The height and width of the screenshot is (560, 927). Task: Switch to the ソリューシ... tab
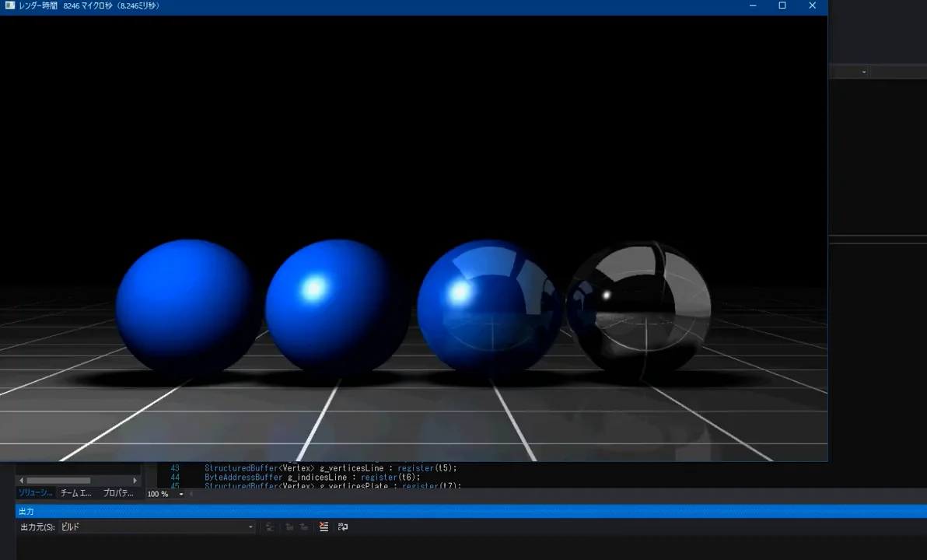click(36, 492)
